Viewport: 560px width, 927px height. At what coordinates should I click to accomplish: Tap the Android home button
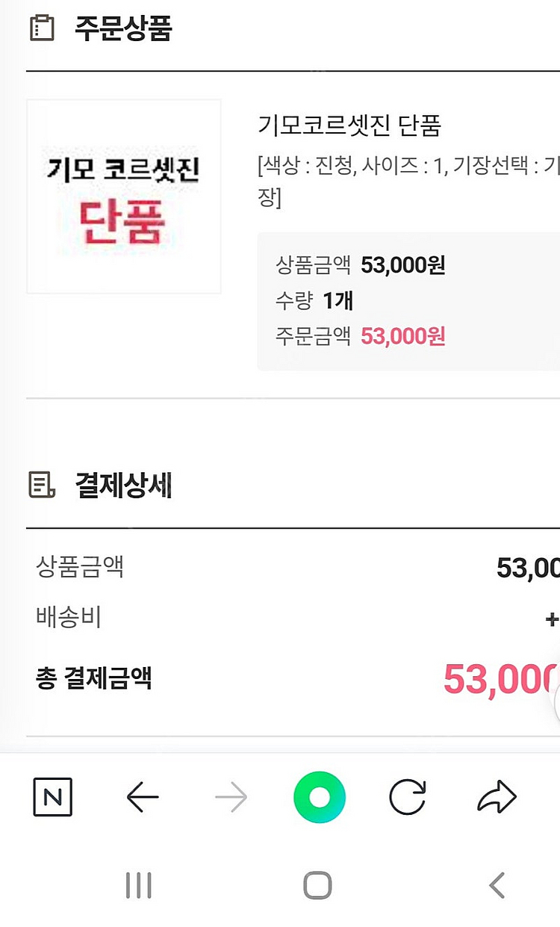pos(317,886)
